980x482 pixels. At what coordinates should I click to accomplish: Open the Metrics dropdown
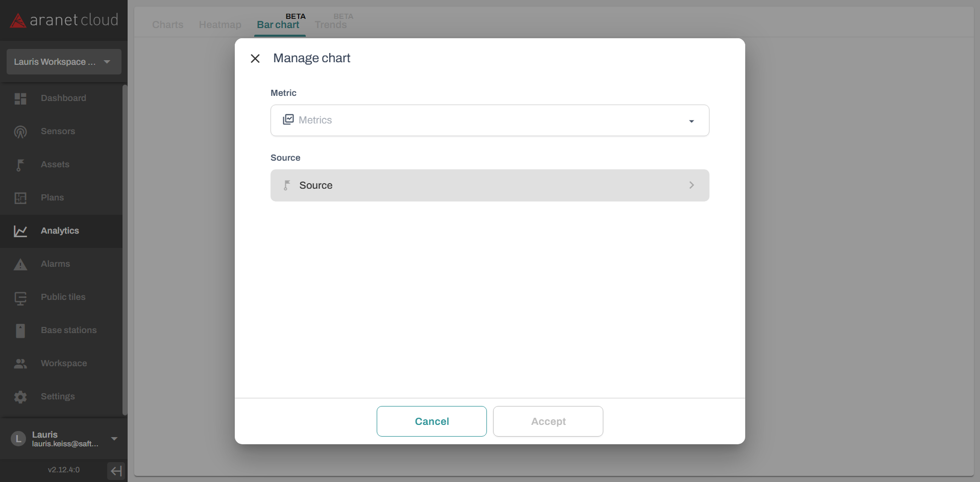[489, 120]
